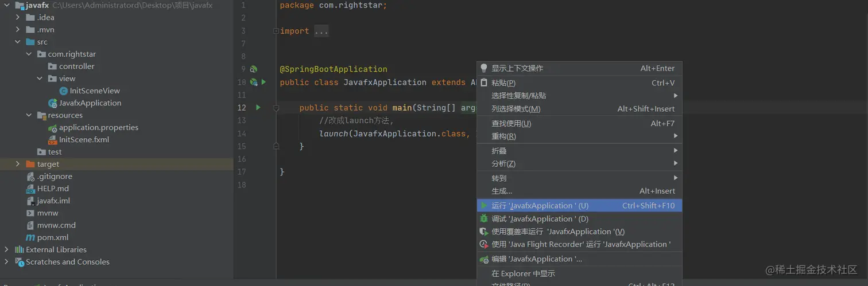Click the InitSceneView class icon
Screen dimensions: 868x286
[x=64, y=91]
